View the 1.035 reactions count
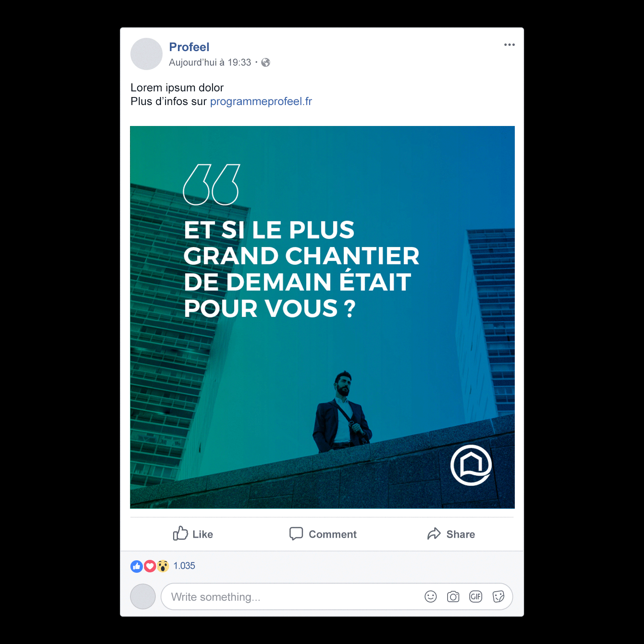644x644 pixels. coord(184,566)
